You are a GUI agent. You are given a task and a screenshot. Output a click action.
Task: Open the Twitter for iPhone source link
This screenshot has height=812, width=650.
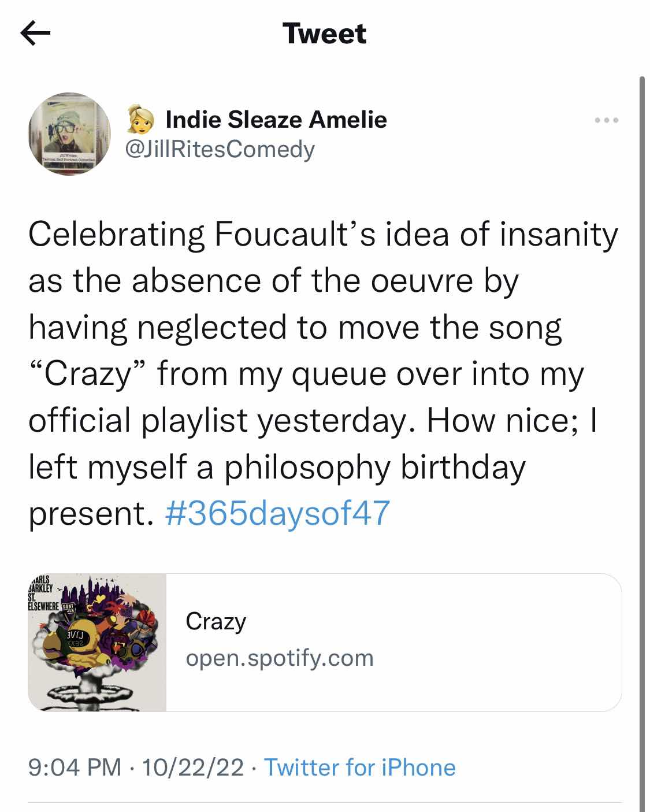tap(359, 767)
